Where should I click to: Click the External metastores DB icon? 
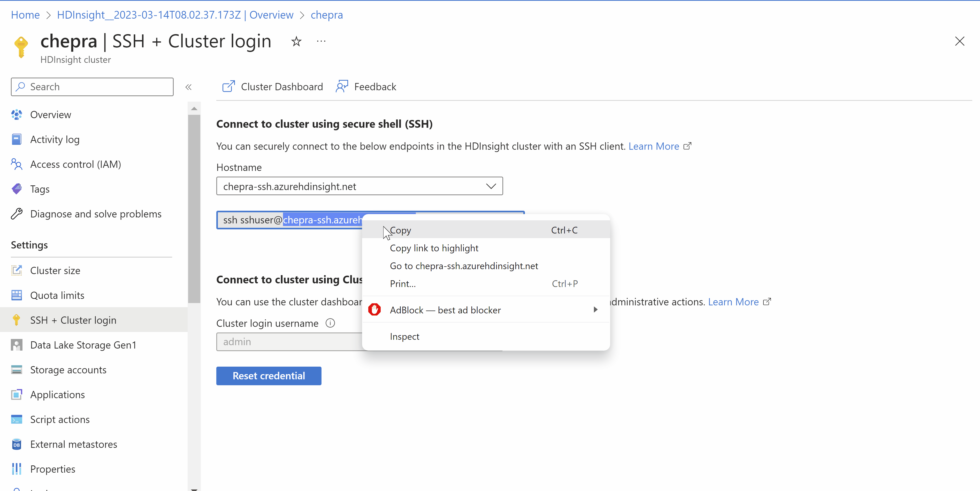(16, 444)
